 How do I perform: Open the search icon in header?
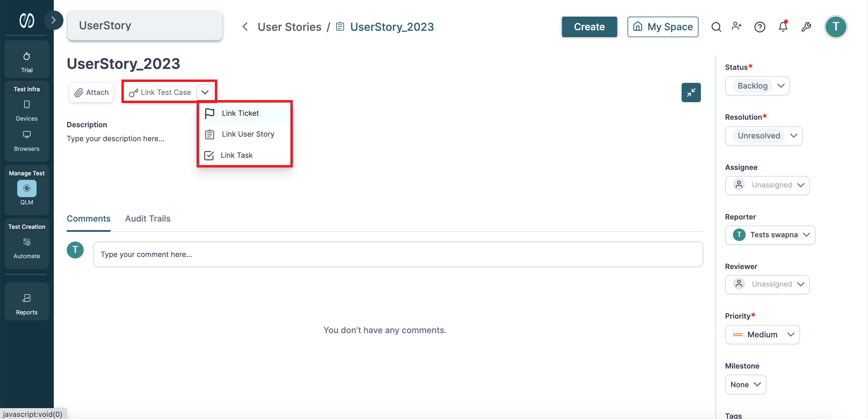[x=716, y=27]
